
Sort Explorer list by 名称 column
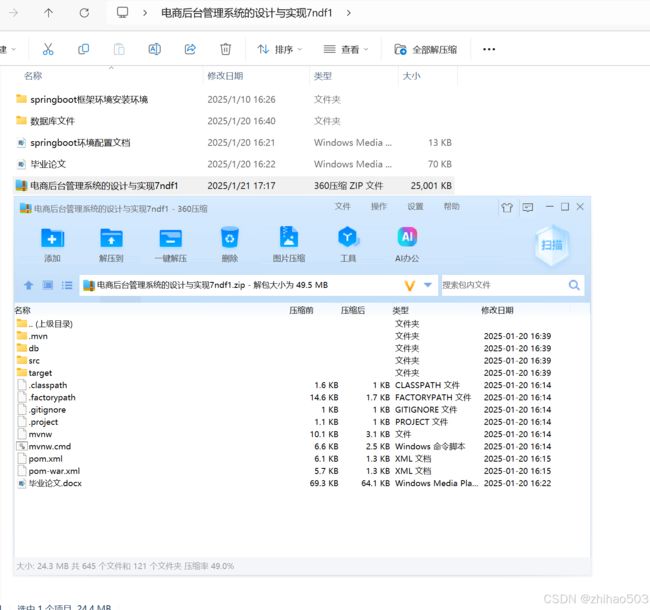[x=33, y=76]
